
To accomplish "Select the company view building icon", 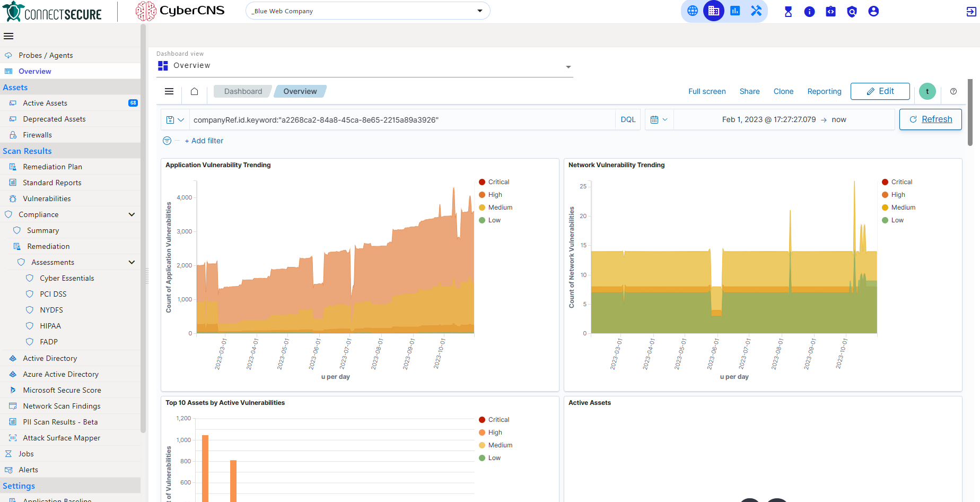I will [714, 11].
